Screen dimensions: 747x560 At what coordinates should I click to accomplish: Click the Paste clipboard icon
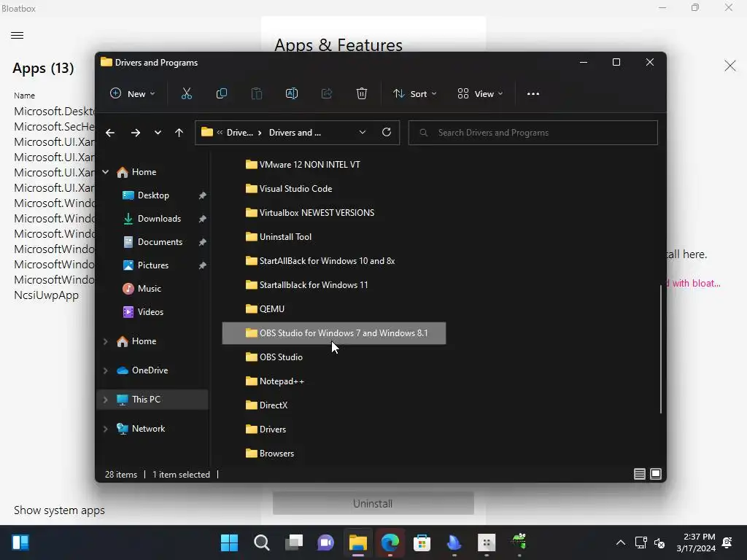point(256,94)
